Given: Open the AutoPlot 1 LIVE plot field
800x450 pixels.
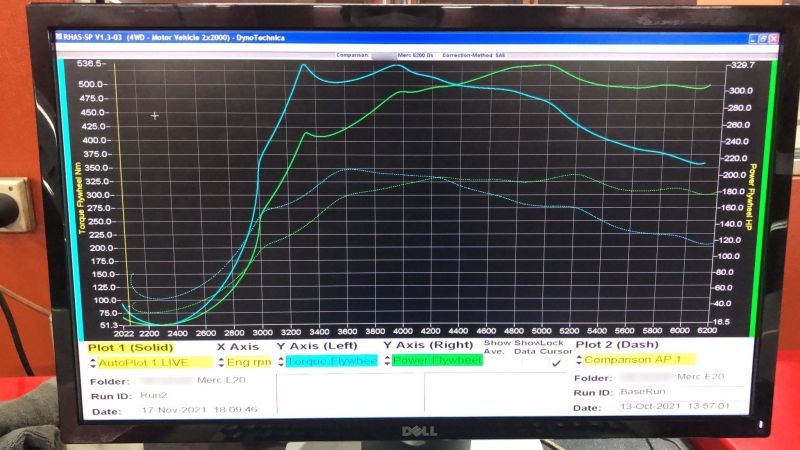Looking at the screenshot, I should coord(155,363).
